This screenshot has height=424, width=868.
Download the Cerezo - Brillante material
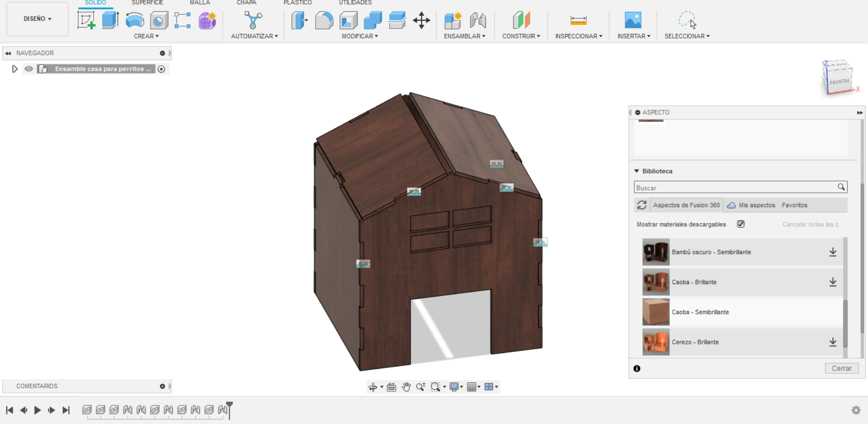pos(833,342)
